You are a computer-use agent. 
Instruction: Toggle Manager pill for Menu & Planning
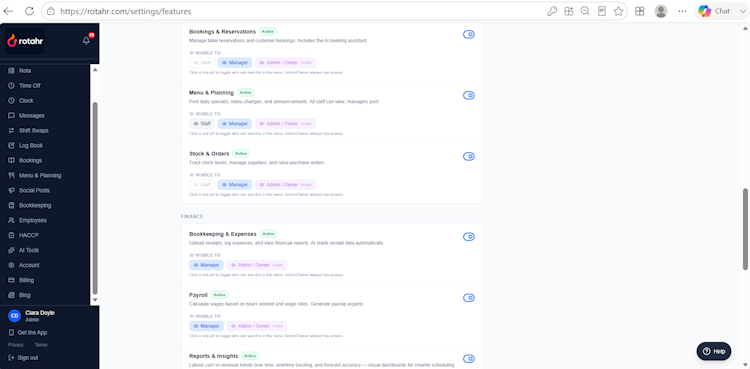(x=235, y=123)
